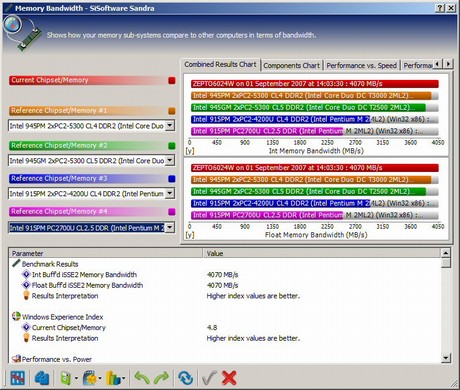Toggle the orange Reference #1 square
Screen dimensions: 460x390
(172, 111)
